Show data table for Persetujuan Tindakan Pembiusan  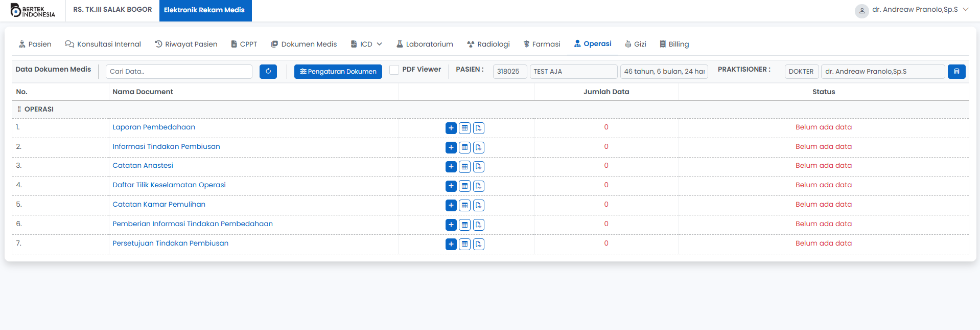point(464,245)
